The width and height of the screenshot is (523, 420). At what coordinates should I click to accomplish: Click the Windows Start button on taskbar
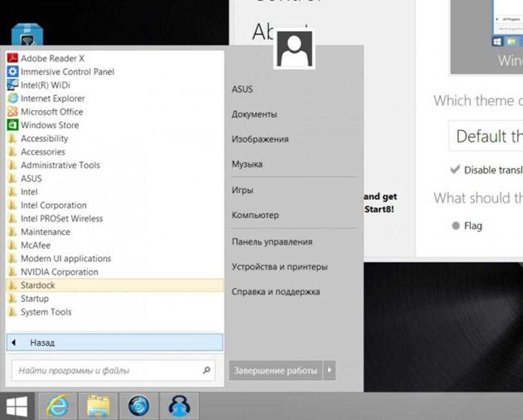coord(17,406)
